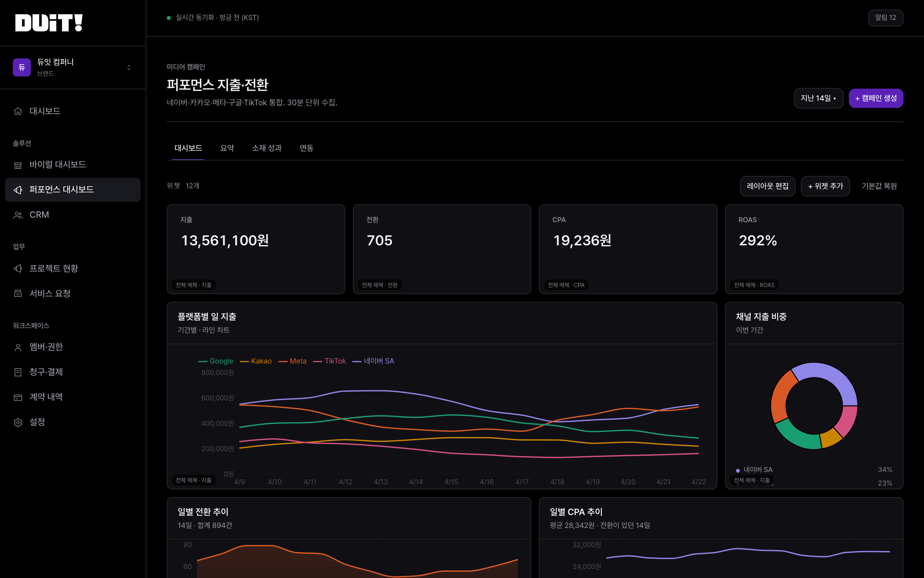Select 퍼포먼스 대시보드 in the sidebar
Screen dimensions: 924x578
(x=73, y=189)
